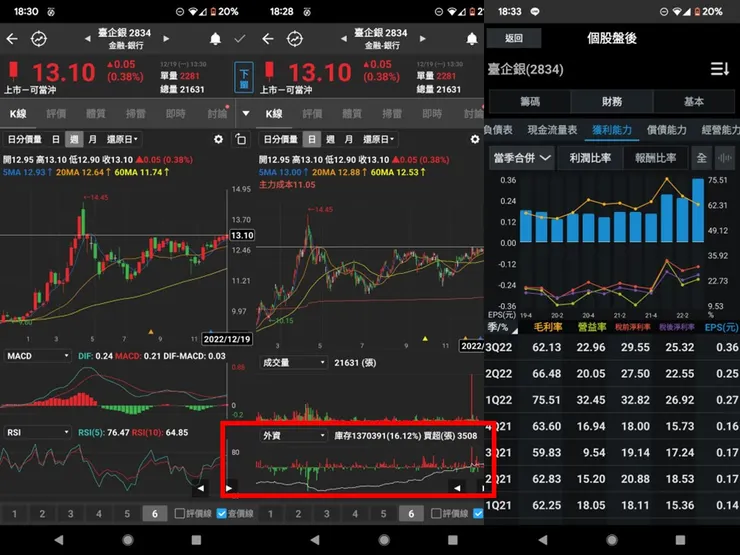Open chart settings gear on middle screen
Screen dimensions: 740x555
coord(475,139)
